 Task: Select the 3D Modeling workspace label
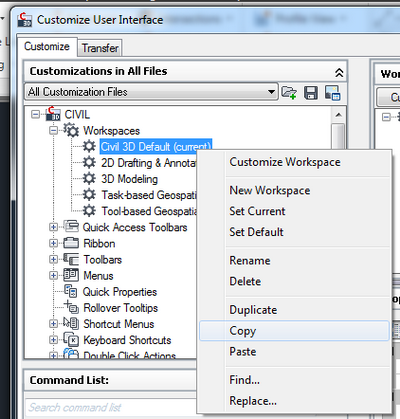[129, 179]
